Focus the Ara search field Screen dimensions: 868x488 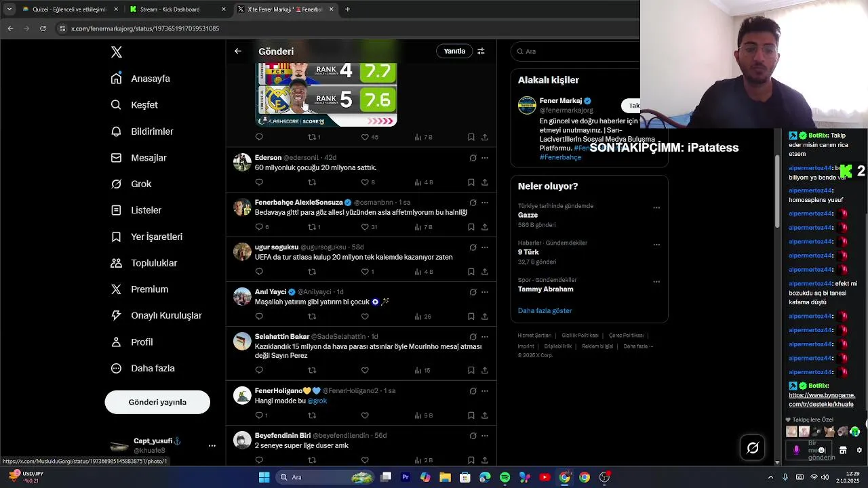(x=580, y=51)
